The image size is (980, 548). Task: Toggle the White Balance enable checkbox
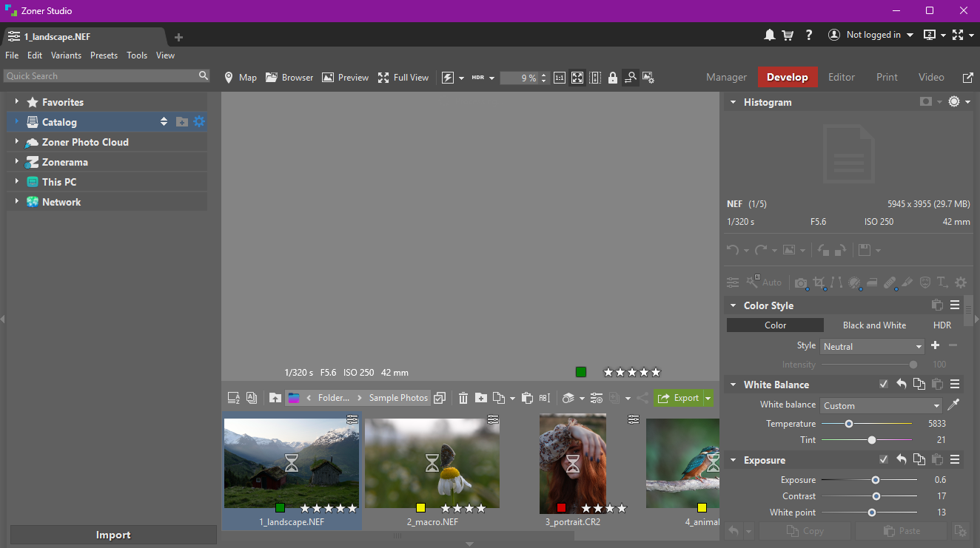[x=883, y=385]
